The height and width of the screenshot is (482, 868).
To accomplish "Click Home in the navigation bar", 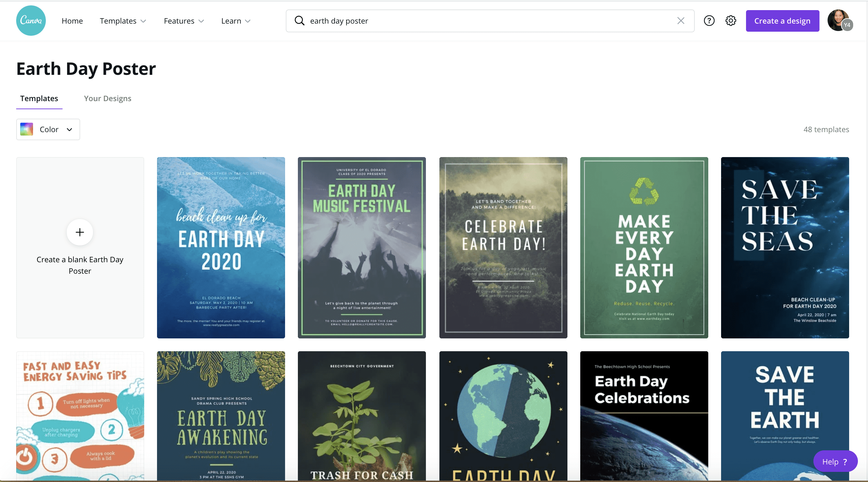I will (72, 21).
